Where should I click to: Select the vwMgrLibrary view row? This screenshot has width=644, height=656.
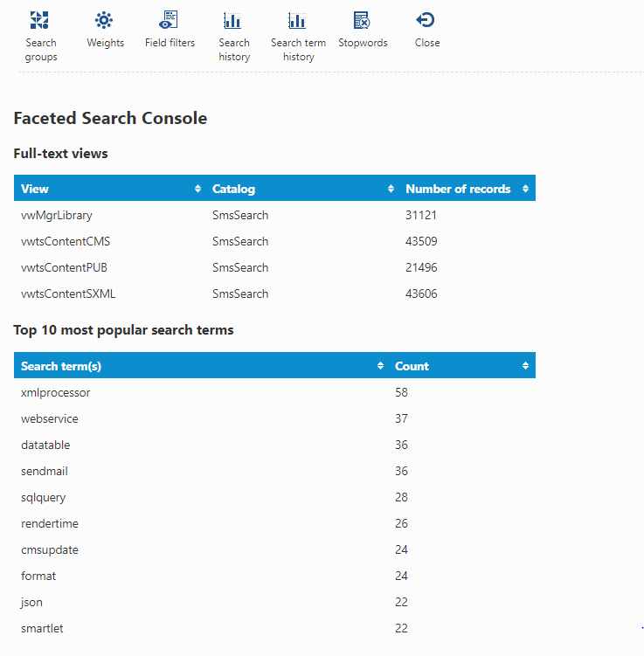coord(274,215)
